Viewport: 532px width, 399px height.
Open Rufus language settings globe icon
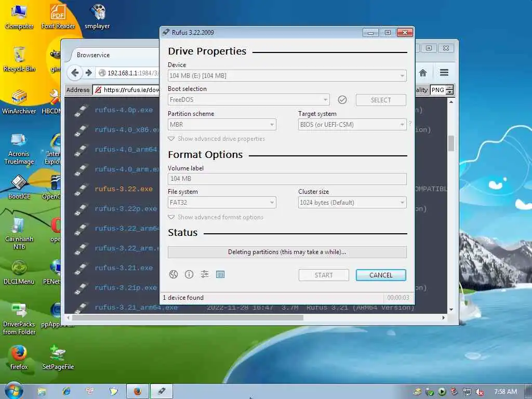pos(174,274)
